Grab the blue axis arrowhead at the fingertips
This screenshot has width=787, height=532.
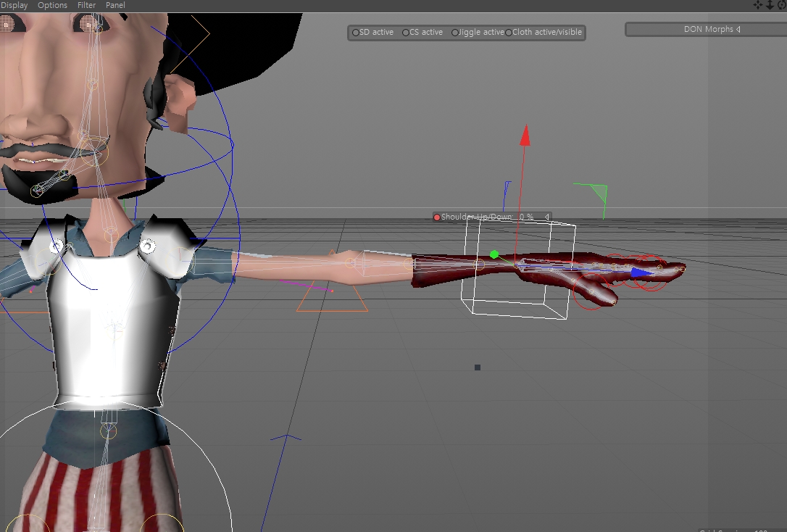(x=643, y=273)
